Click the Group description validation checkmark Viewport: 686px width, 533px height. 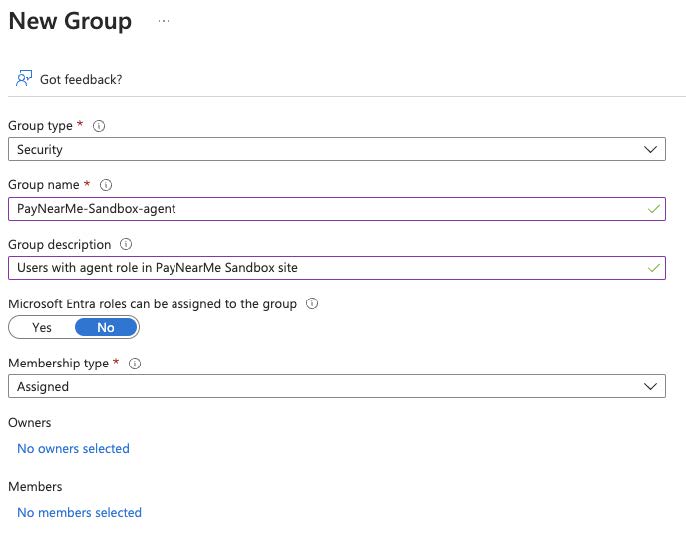[654, 268]
